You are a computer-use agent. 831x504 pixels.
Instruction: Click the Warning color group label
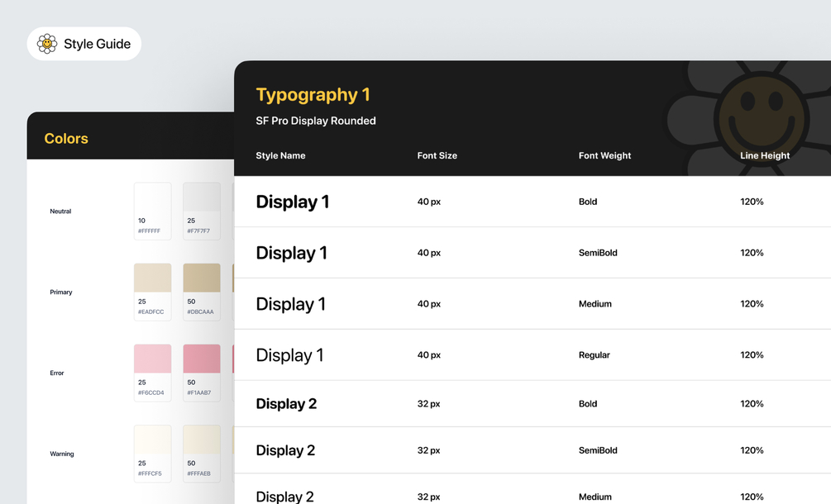(62, 454)
